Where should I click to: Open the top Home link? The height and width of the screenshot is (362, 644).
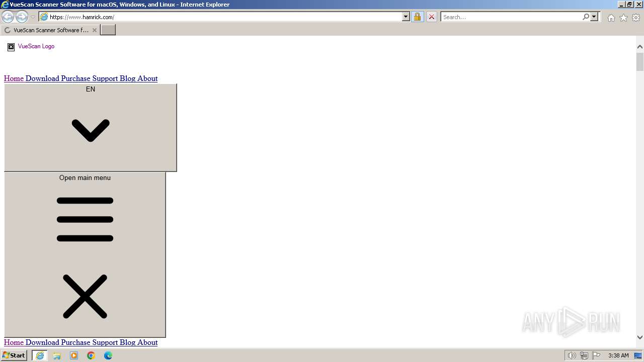point(14,78)
